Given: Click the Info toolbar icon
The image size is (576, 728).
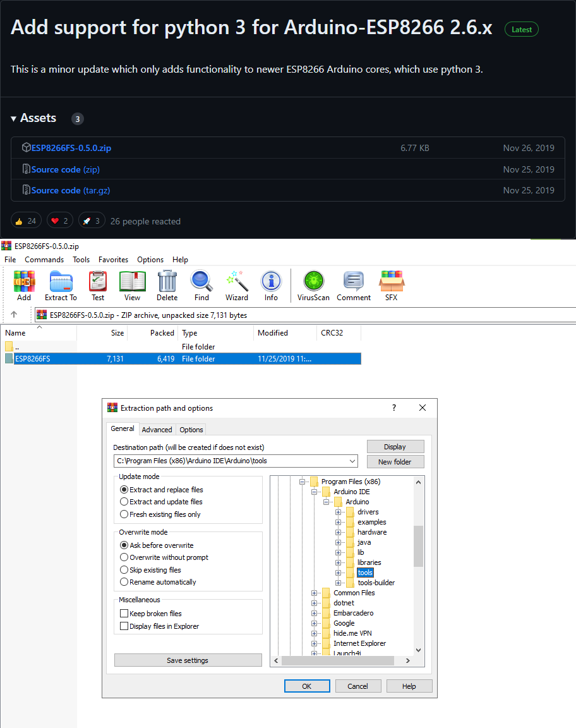Looking at the screenshot, I should pyautogui.click(x=271, y=286).
